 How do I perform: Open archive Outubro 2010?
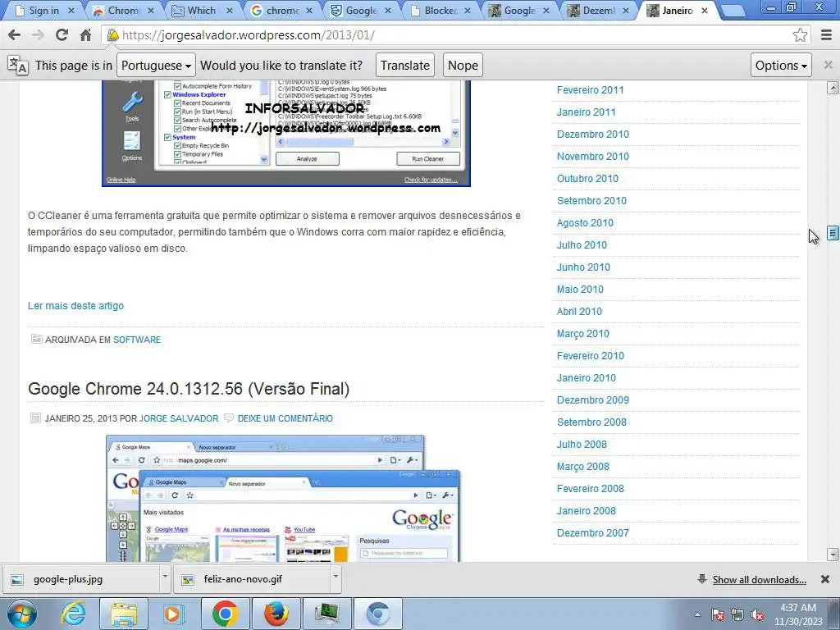[587, 179]
